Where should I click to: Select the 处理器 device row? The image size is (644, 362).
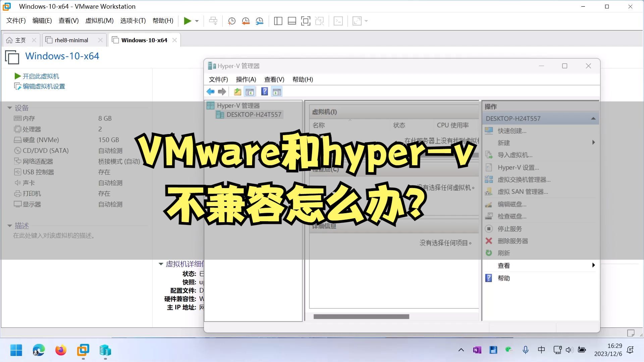coord(77,129)
